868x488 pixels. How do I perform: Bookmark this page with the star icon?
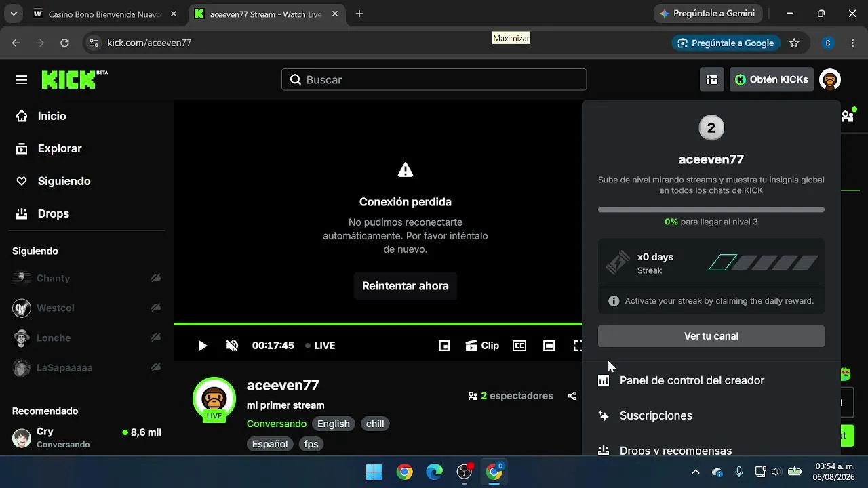pyautogui.click(x=794, y=43)
